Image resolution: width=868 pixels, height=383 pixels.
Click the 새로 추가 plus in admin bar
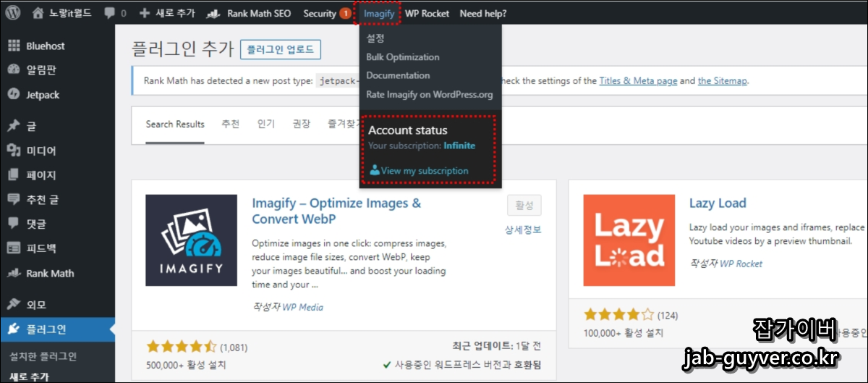tap(167, 13)
